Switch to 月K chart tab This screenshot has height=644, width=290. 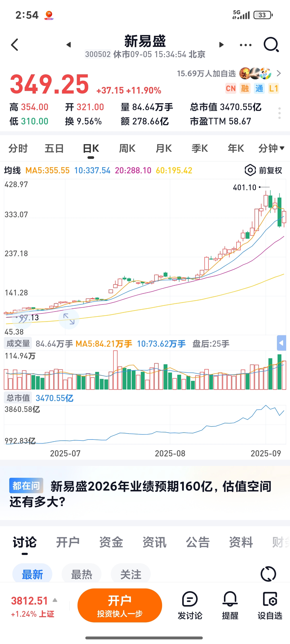(164, 148)
